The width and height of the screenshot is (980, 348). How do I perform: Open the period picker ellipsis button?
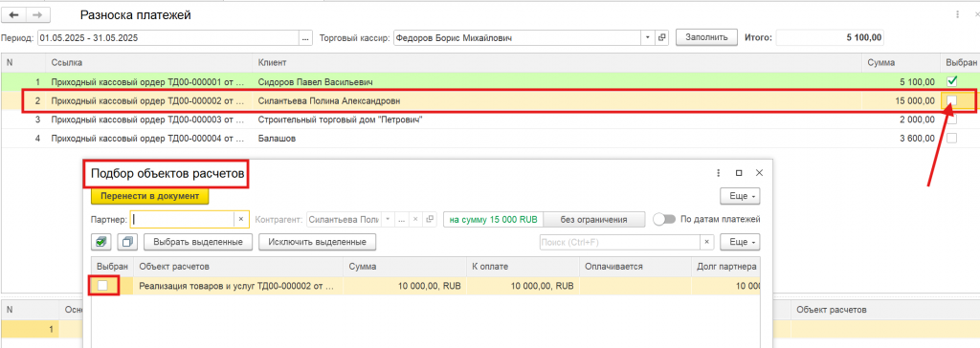305,38
